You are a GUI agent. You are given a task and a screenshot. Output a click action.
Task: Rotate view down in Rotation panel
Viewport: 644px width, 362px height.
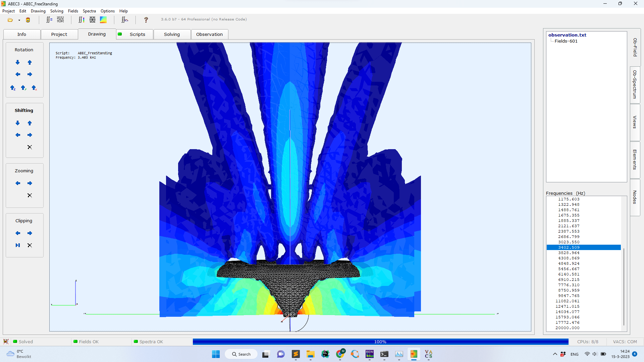point(18,62)
